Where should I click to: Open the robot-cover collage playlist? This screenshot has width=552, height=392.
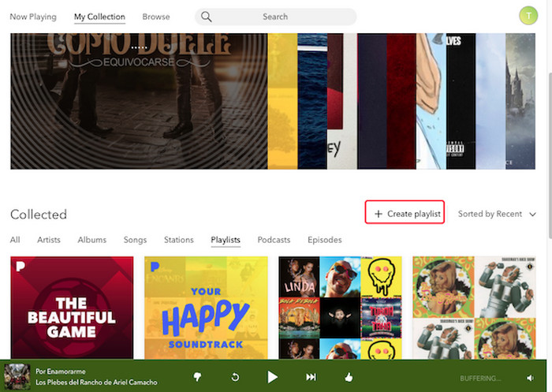tap(474, 308)
